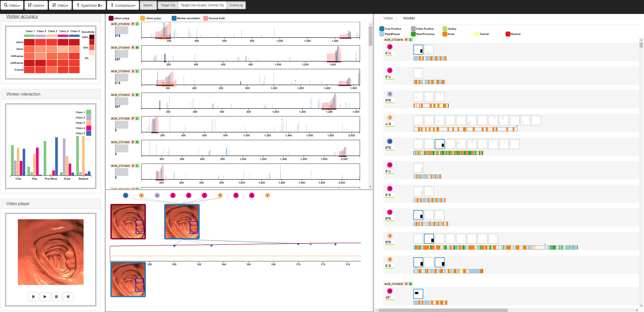Click worker 3 badge in the right worker list
Image resolution: width=644 pixels, height=312 pixels.
point(390,118)
